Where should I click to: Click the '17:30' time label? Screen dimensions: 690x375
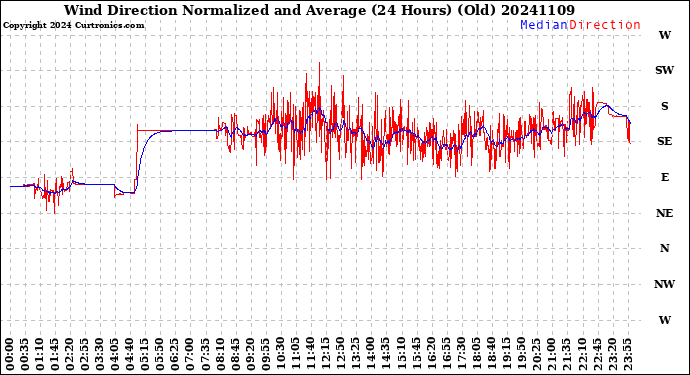point(461,354)
